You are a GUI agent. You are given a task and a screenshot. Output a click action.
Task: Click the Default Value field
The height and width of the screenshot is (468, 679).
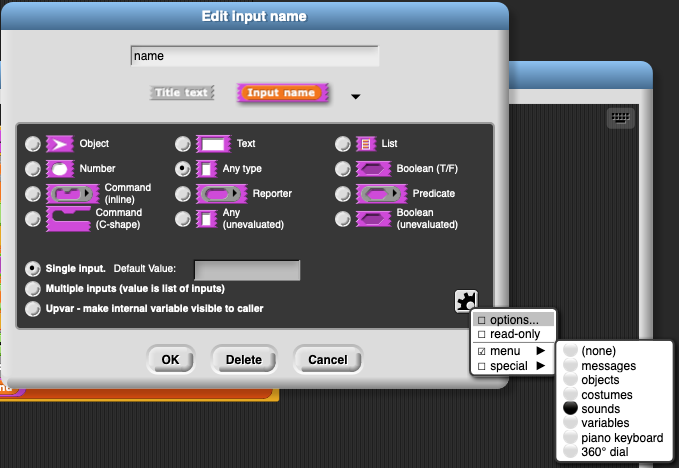(x=247, y=270)
